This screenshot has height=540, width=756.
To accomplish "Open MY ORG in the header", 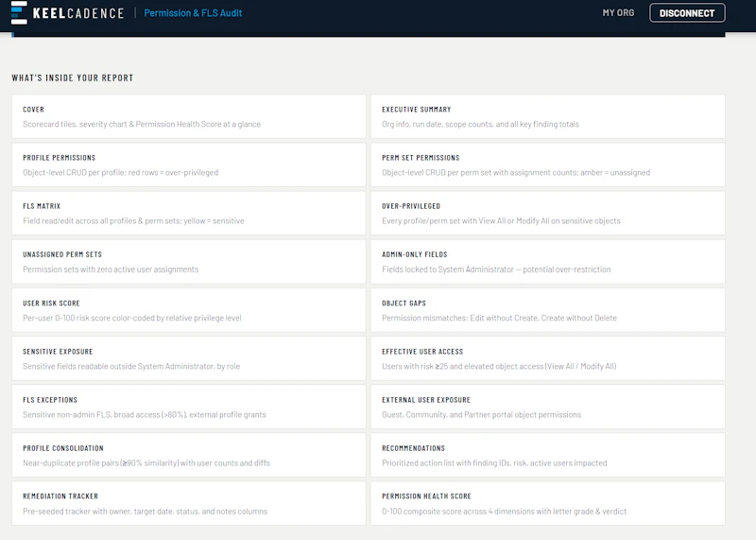I will 618,13.
